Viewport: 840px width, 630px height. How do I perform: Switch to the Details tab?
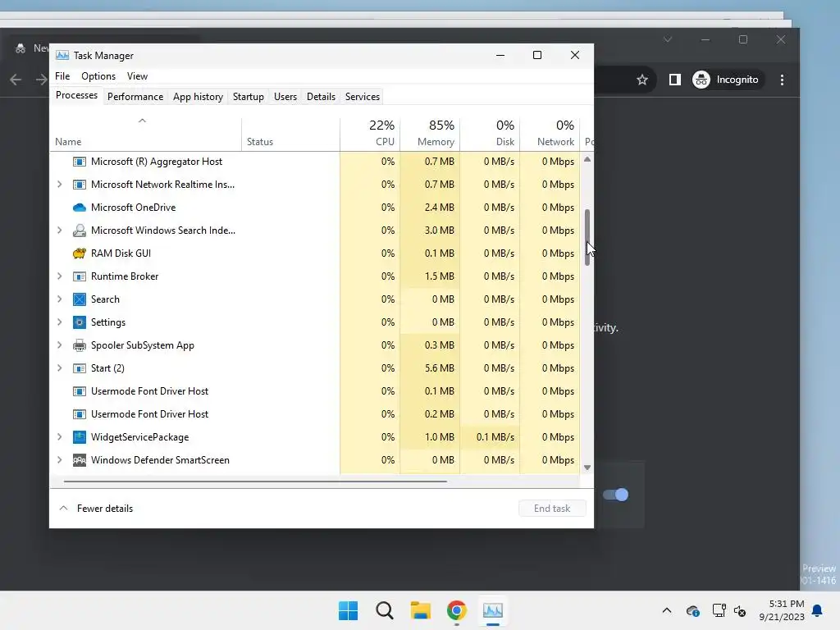[321, 97]
